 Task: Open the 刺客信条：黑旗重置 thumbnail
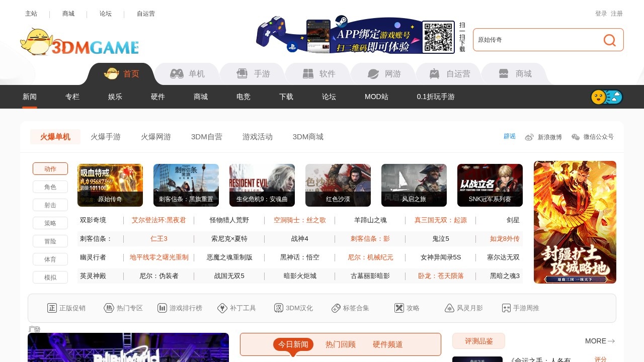point(186,185)
